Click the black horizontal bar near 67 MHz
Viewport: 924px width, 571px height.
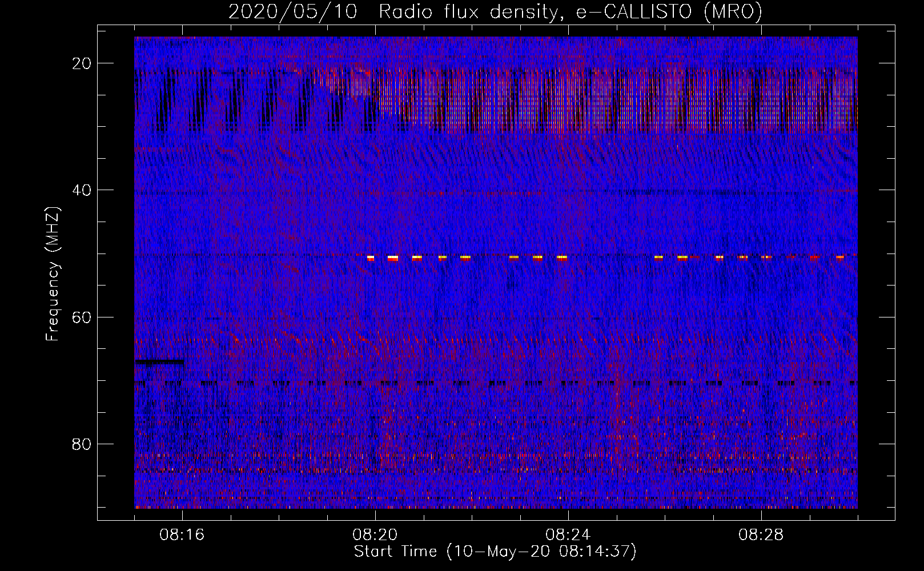point(159,361)
